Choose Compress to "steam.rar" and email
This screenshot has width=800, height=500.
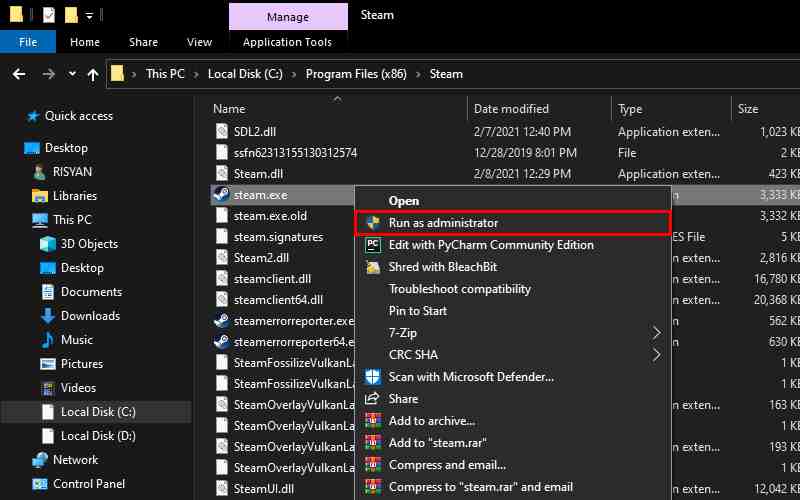coord(513,487)
